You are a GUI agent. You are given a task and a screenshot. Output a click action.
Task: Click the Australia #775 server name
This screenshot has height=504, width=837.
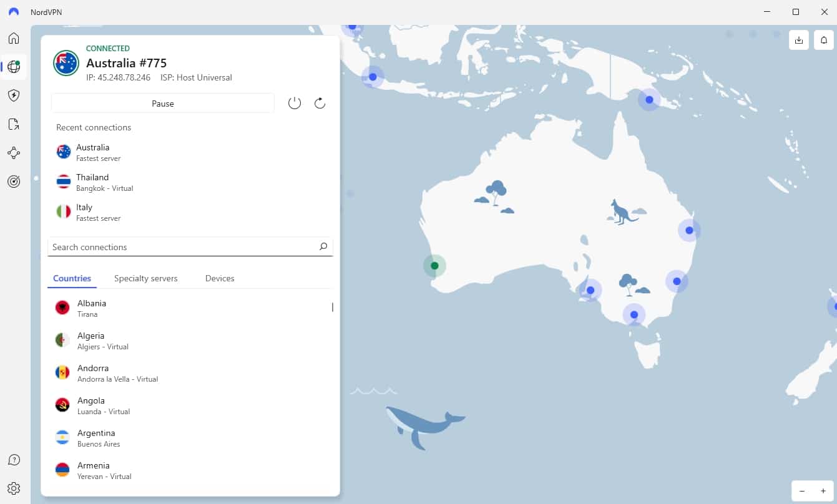126,63
